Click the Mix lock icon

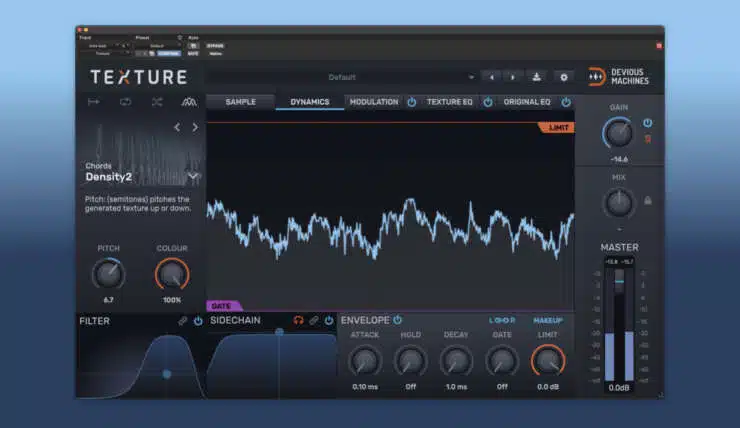pyautogui.click(x=648, y=200)
